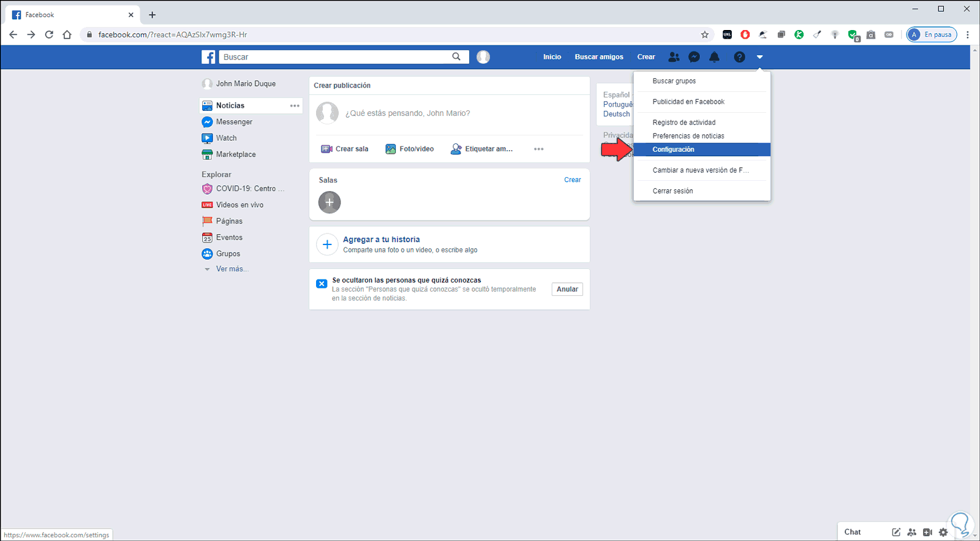
Task: Switch language to Deutsch
Action: coord(616,114)
